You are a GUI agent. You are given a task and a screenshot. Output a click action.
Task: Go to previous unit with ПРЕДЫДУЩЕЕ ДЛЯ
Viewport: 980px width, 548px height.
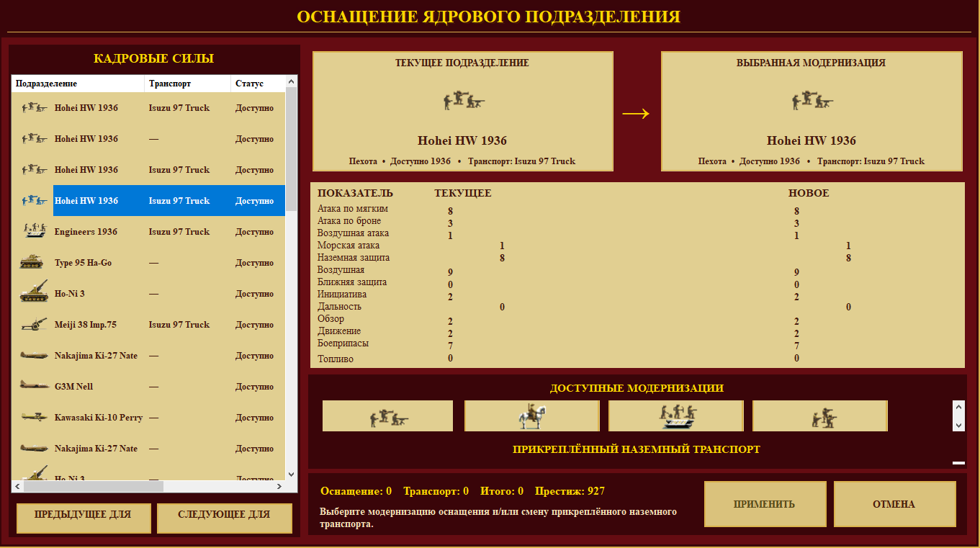[84, 518]
